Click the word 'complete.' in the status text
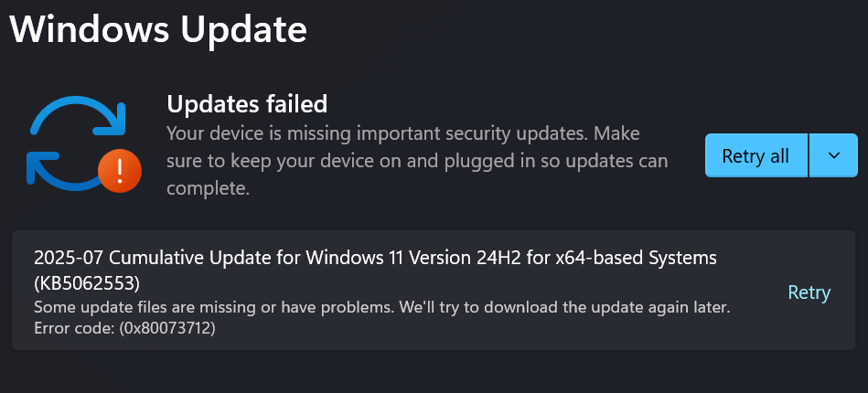 [209, 189]
